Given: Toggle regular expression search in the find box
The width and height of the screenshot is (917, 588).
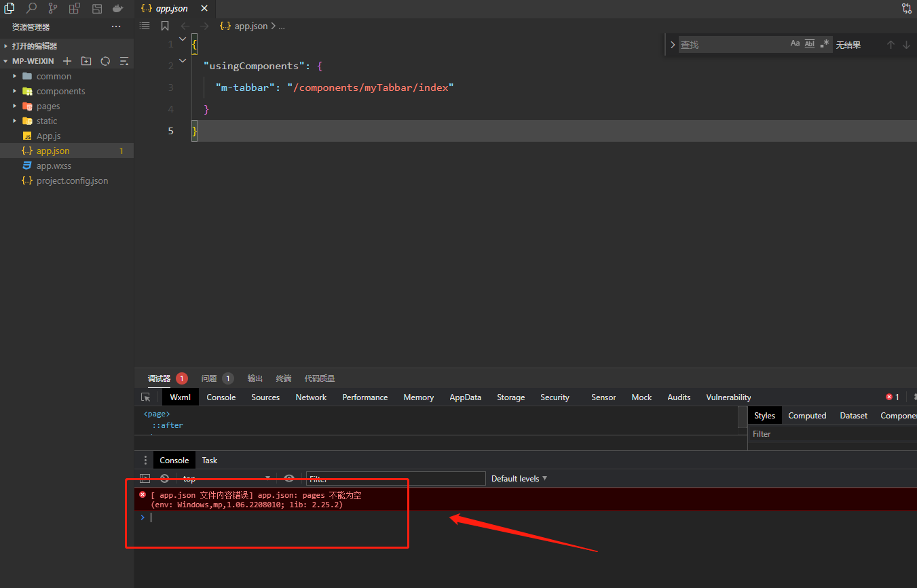Looking at the screenshot, I should (825, 44).
